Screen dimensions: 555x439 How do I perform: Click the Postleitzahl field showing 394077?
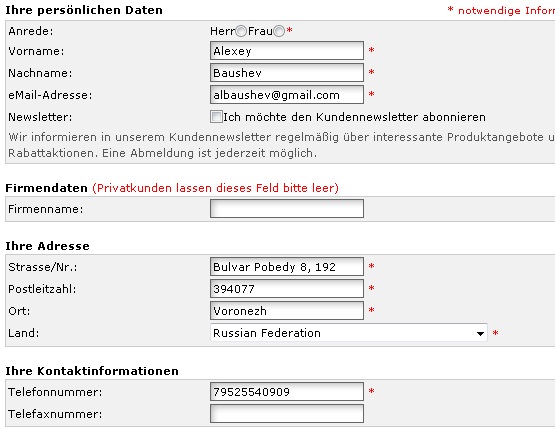pos(287,289)
